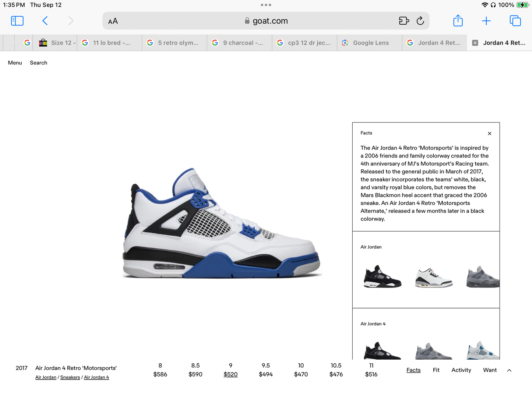Switch to the inactive 'Jordan 4 Ret...' Google tab
The width and height of the screenshot is (532, 399).
[x=434, y=43]
